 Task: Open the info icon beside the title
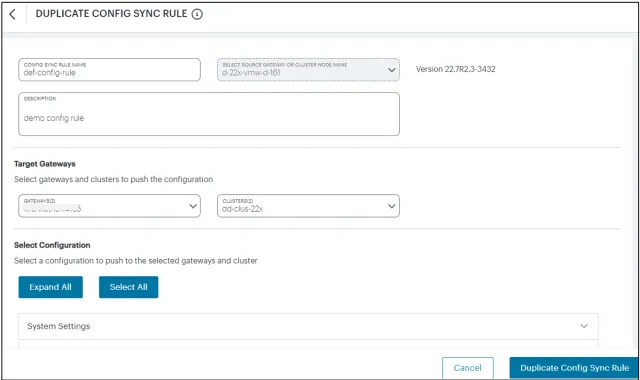point(197,14)
